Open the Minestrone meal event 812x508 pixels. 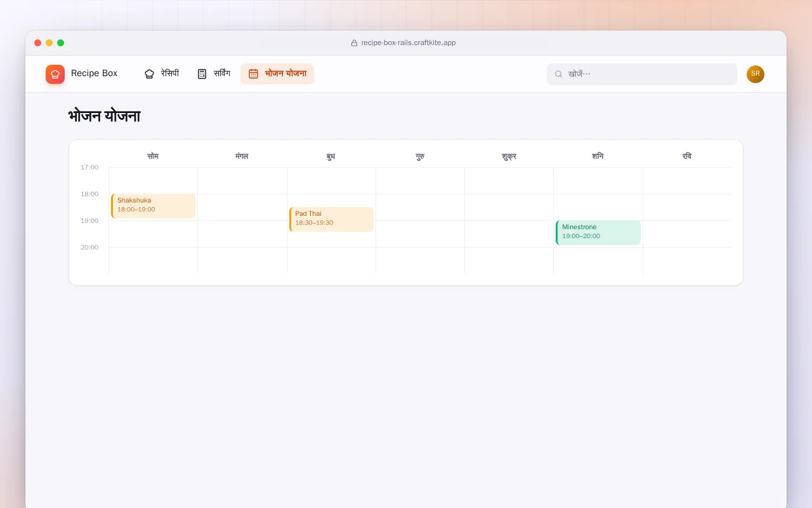(x=598, y=232)
